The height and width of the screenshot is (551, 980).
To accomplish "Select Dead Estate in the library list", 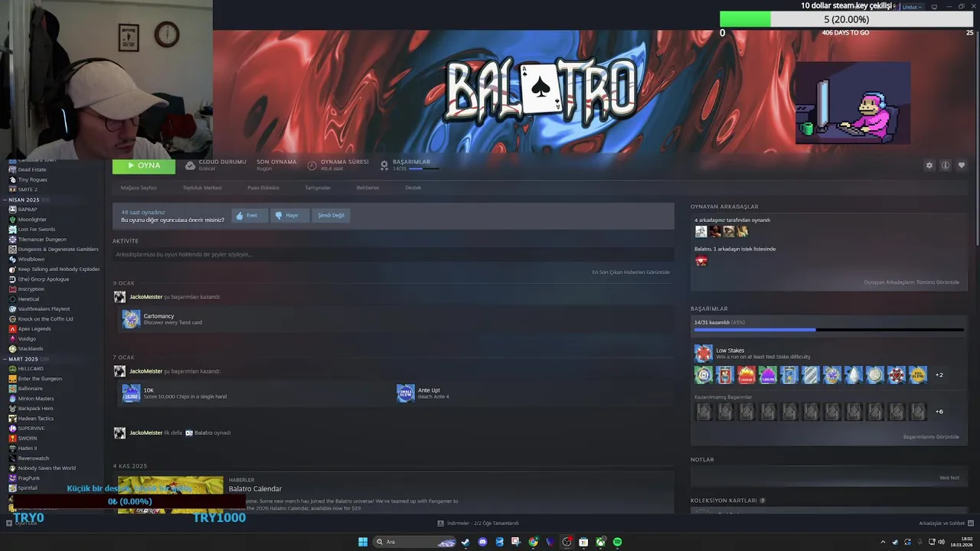I will (31, 170).
